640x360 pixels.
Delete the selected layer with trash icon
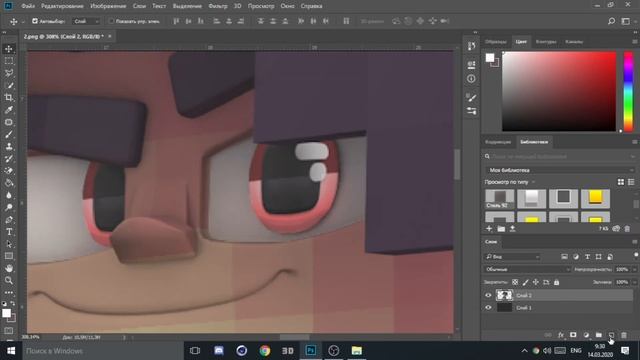[624, 335]
